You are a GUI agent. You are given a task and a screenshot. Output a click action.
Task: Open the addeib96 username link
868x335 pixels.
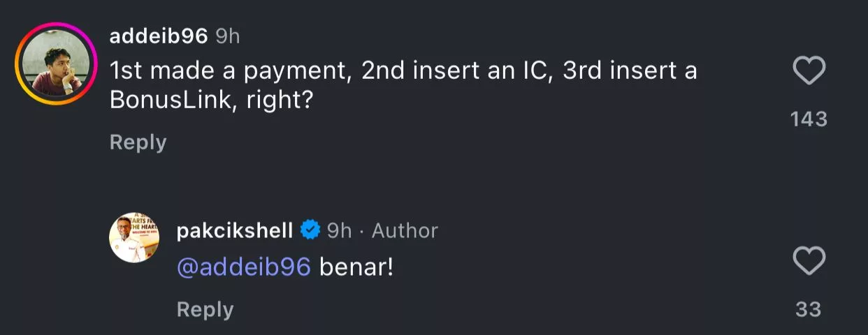tap(159, 37)
